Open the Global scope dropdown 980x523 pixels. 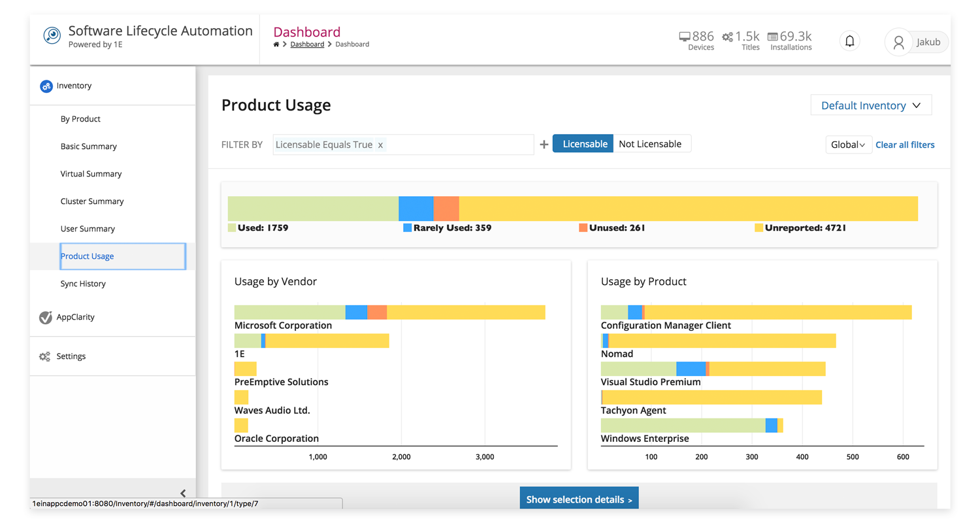pos(849,144)
